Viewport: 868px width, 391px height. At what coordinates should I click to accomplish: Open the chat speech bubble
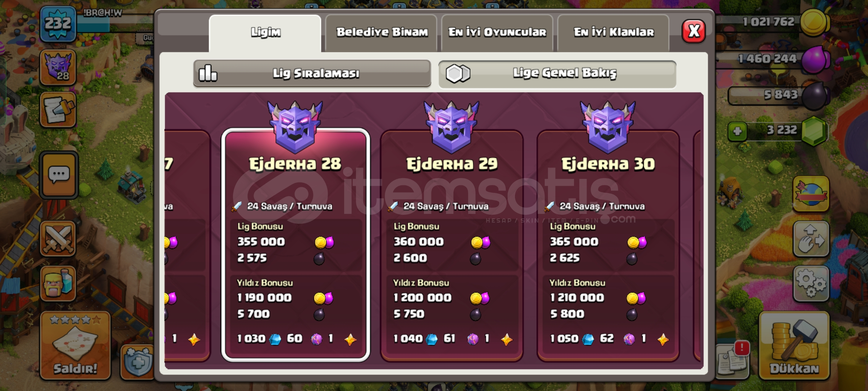(59, 176)
